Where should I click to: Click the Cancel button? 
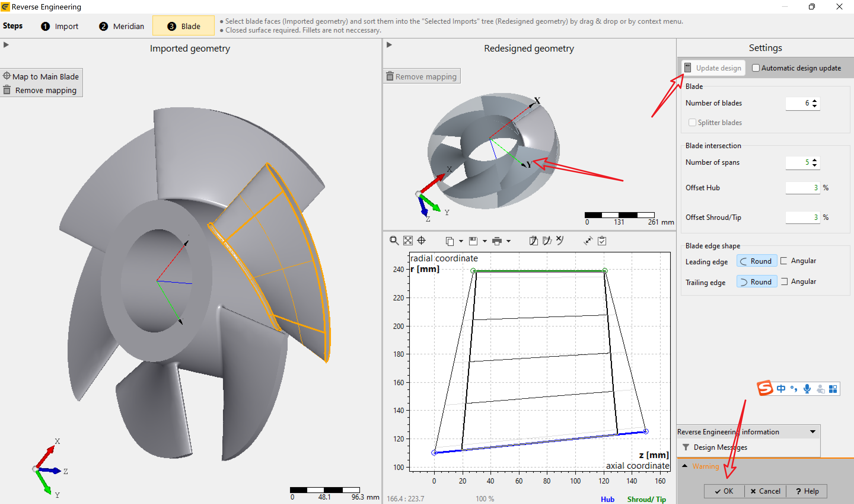pyautogui.click(x=765, y=491)
